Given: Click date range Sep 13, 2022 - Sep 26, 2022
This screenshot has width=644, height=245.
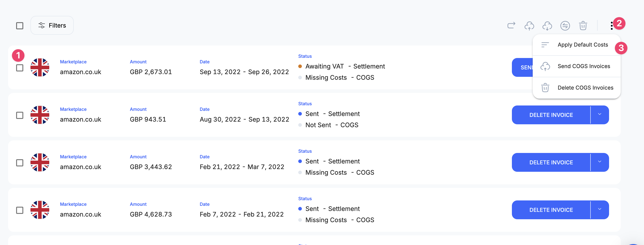Looking at the screenshot, I should (x=244, y=72).
